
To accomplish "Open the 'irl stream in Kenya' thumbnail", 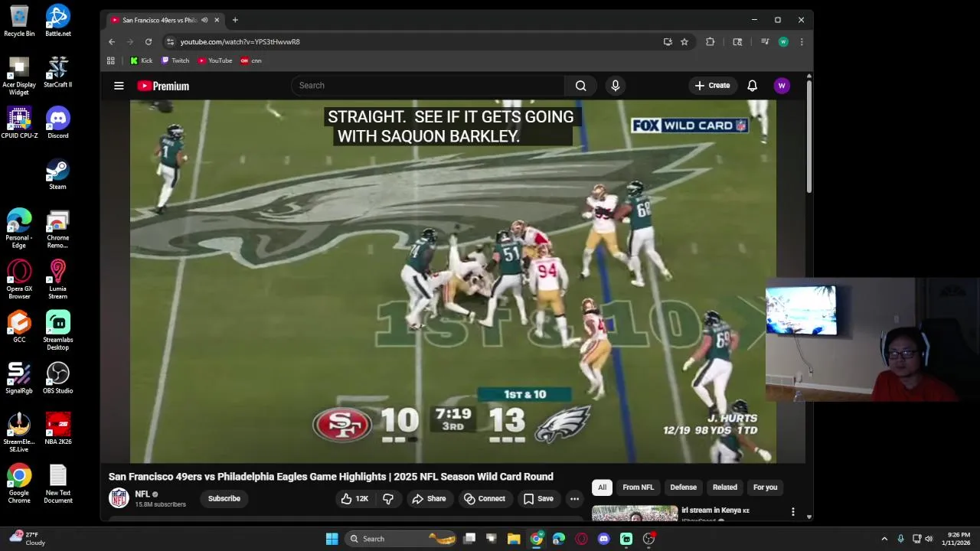I will coord(635,513).
